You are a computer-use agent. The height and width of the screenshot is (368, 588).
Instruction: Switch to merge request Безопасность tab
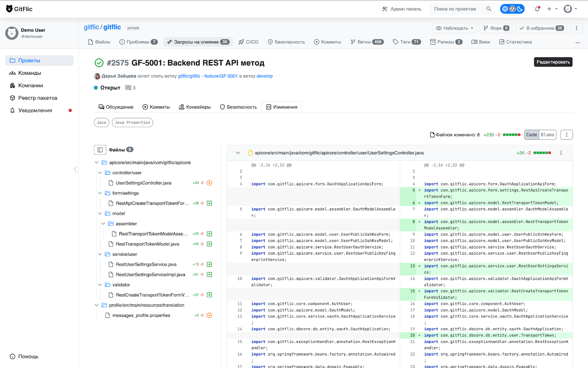239,107
